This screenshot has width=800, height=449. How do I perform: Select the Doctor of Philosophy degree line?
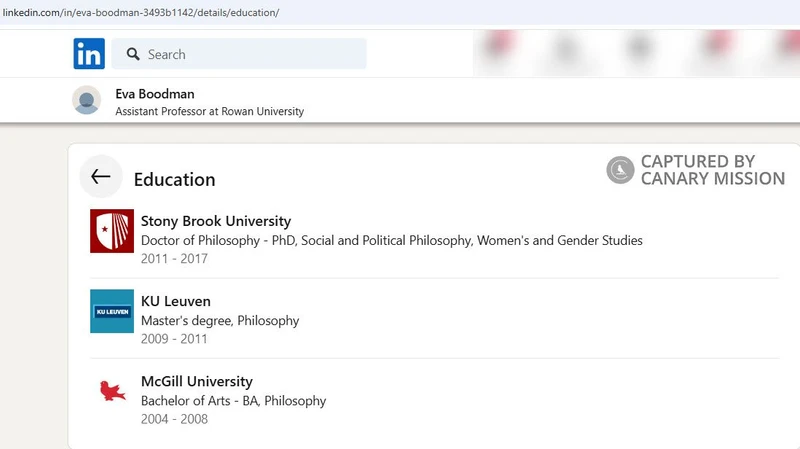click(392, 240)
